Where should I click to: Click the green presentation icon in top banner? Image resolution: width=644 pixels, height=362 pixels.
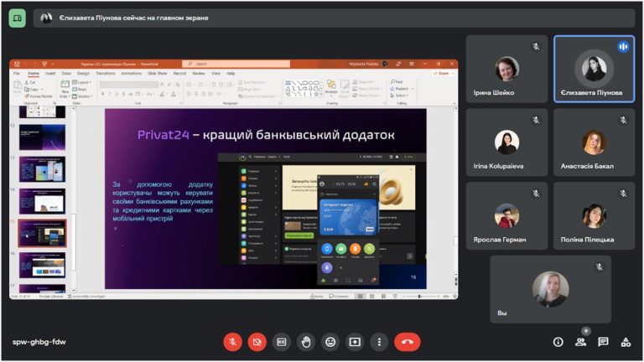click(x=18, y=18)
